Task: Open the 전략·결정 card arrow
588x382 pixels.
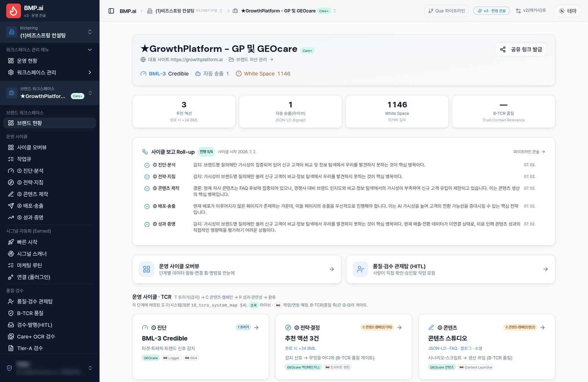Action: point(399,328)
